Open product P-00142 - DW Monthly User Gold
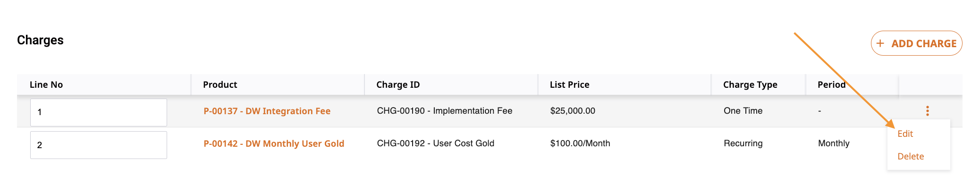The height and width of the screenshot is (184, 980). pos(274,143)
